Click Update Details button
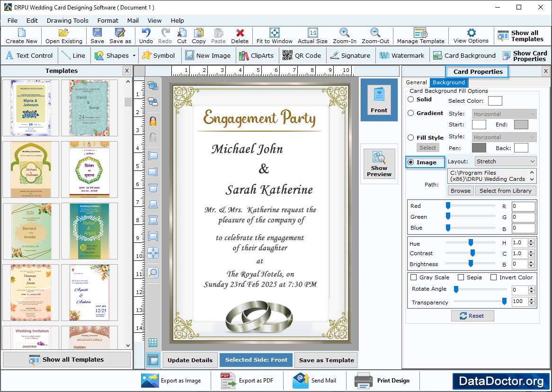This screenshot has width=552, height=392. coord(190,360)
